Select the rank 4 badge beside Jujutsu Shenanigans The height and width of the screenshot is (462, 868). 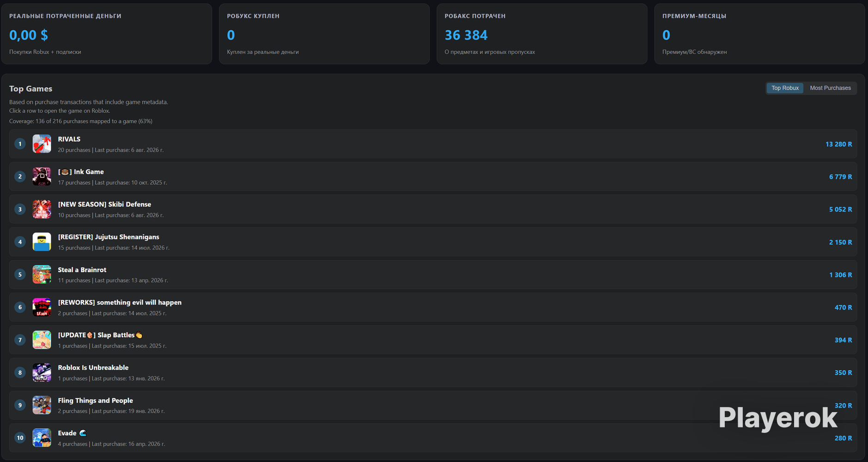pyautogui.click(x=20, y=242)
